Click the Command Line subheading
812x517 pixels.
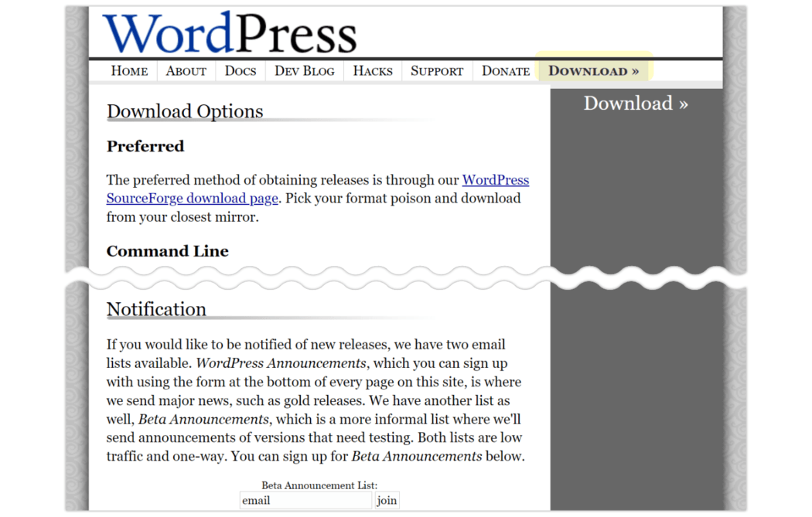[x=167, y=251]
